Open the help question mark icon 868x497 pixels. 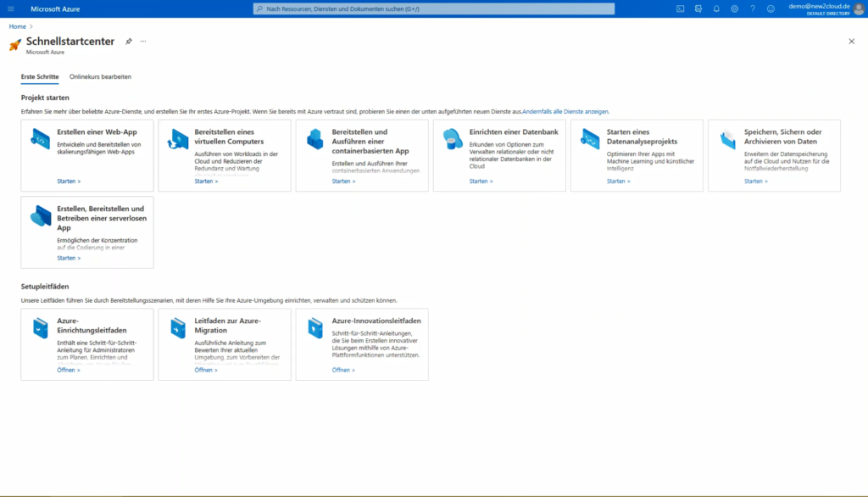[753, 8]
